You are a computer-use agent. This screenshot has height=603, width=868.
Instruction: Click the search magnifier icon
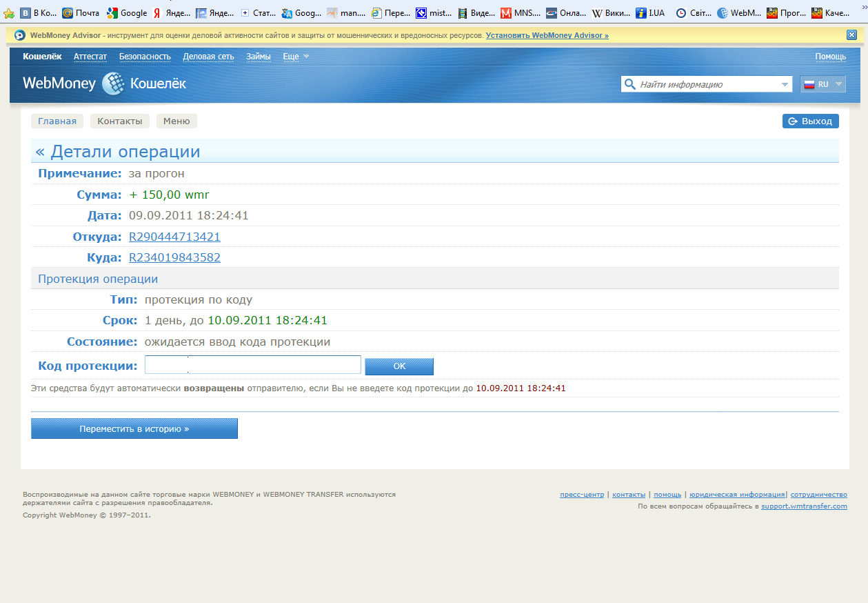coord(629,84)
